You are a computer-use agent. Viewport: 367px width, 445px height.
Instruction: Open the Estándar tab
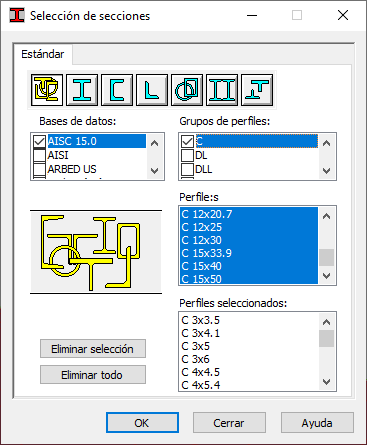click(x=43, y=54)
